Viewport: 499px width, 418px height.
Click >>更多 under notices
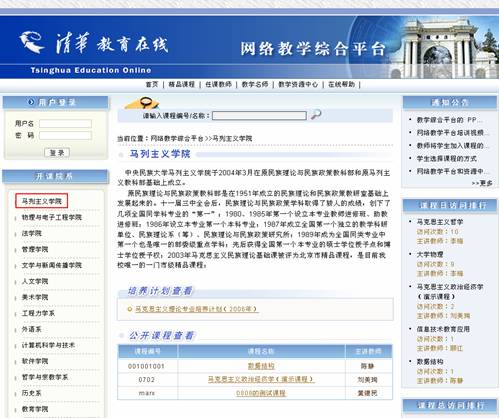coord(482,183)
